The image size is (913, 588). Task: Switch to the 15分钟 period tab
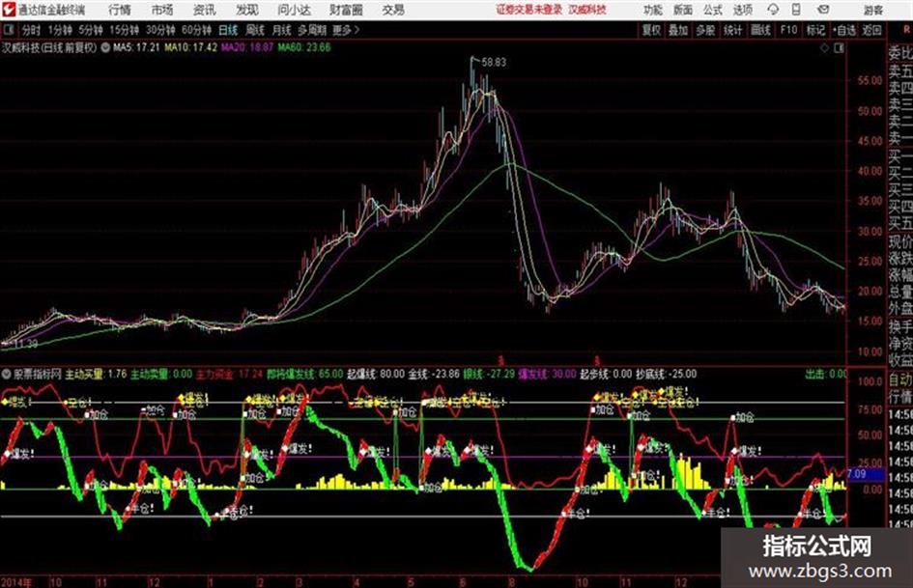(125, 30)
